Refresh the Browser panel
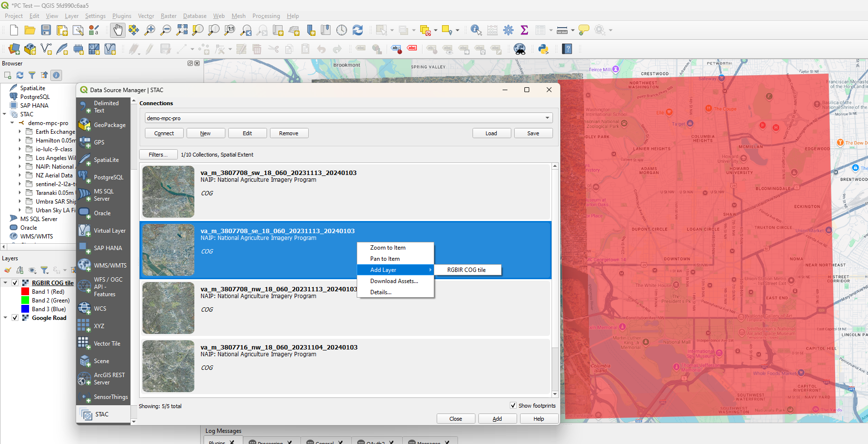This screenshot has height=444, width=868. click(19, 75)
